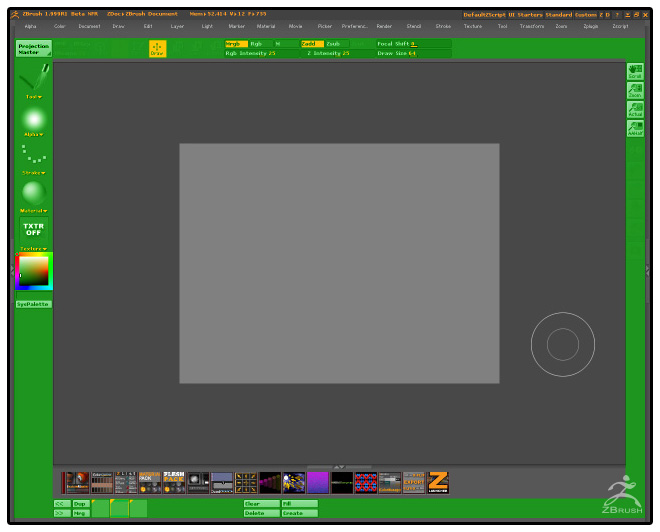The height and width of the screenshot is (532, 660).
Task: Click the Actual size icon
Action: click(635, 109)
